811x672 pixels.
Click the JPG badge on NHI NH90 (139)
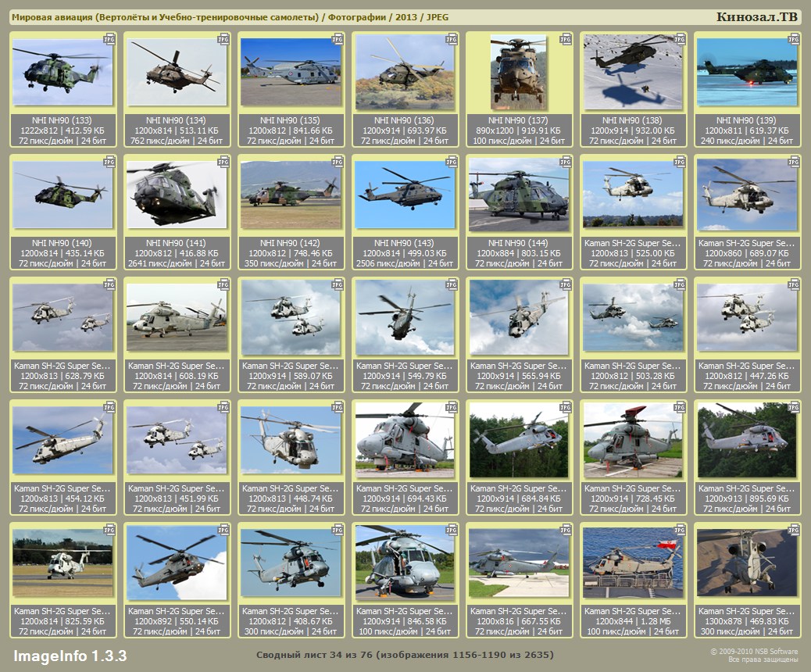[794, 39]
